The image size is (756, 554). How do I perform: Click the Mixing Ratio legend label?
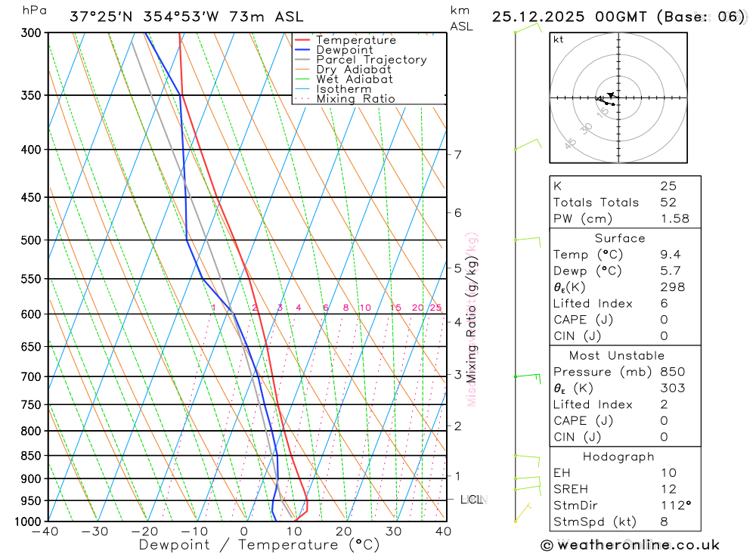click(x=356, y=99)
